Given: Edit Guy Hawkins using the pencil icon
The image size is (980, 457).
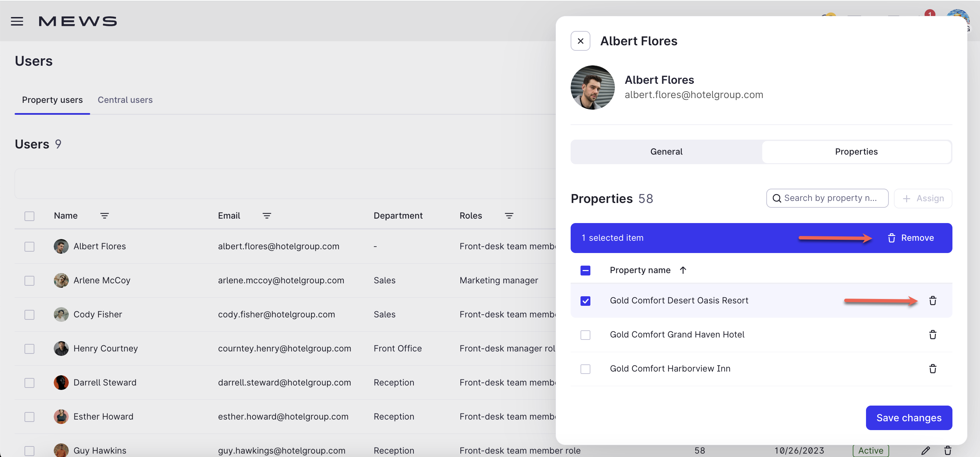Looking at the screenshot, I should (x=926, y=451).
